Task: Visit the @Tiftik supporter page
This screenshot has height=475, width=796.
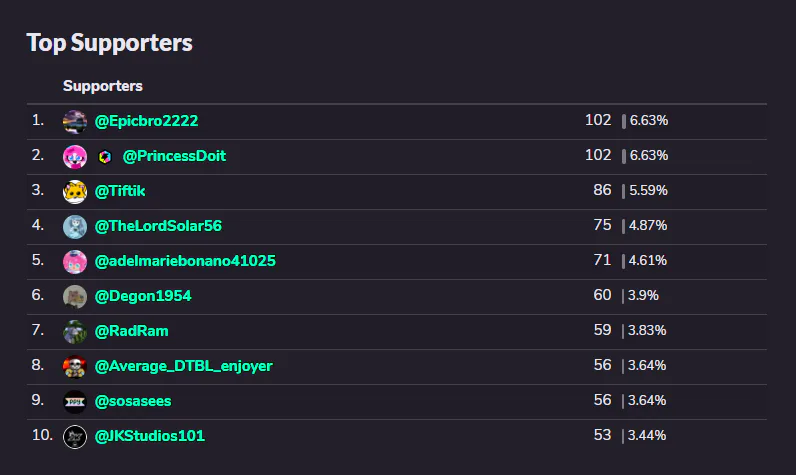Action: pos(120,191)
